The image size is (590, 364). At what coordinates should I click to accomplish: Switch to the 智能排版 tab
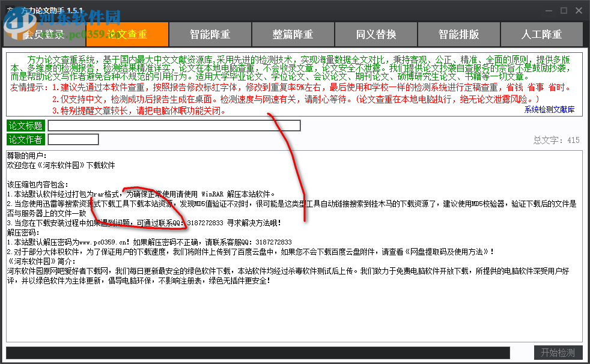pyautogui.click(x=458, y=34)
